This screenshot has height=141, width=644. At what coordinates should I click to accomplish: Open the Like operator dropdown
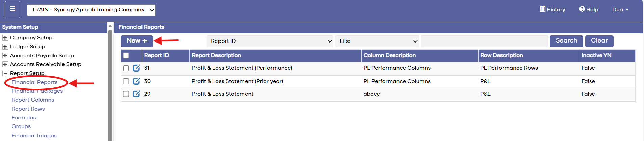[377, 41]
